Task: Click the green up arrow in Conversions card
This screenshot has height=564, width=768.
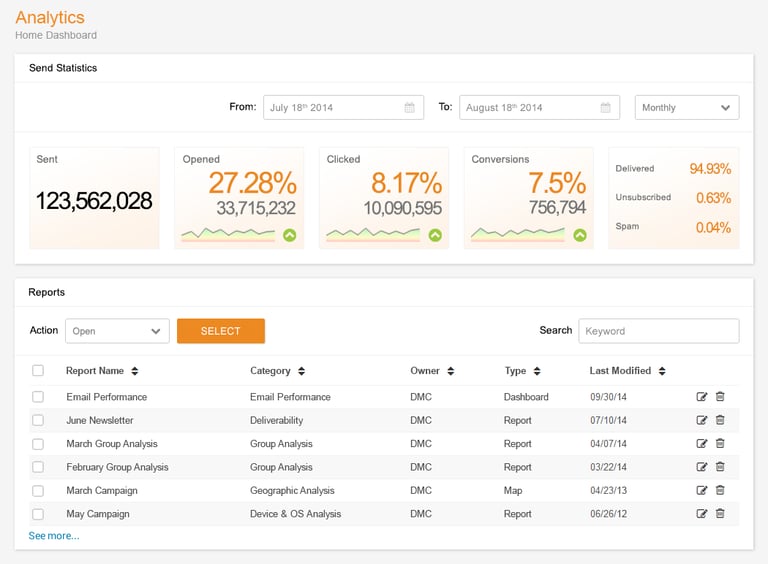Action: pyautogui.click(x=580, y=235)
